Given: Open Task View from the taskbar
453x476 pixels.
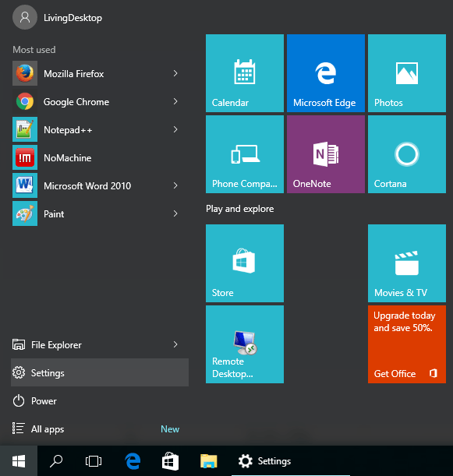Looking at the screenshot, I should tap(94, 461).
